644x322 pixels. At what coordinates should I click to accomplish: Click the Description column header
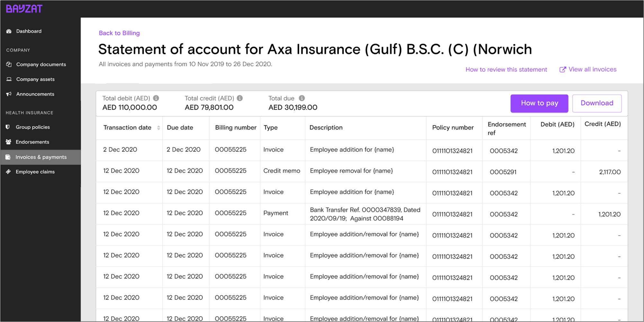326,127
